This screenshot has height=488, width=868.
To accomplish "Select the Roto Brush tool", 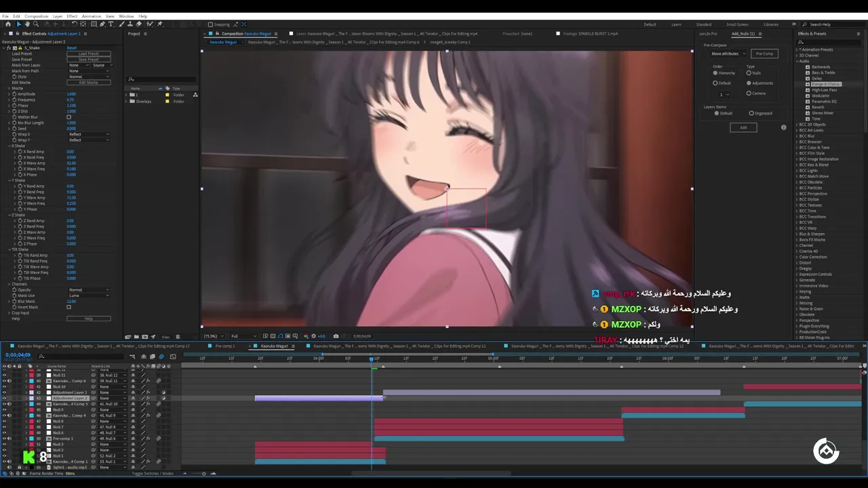I will tap(149, 24).
